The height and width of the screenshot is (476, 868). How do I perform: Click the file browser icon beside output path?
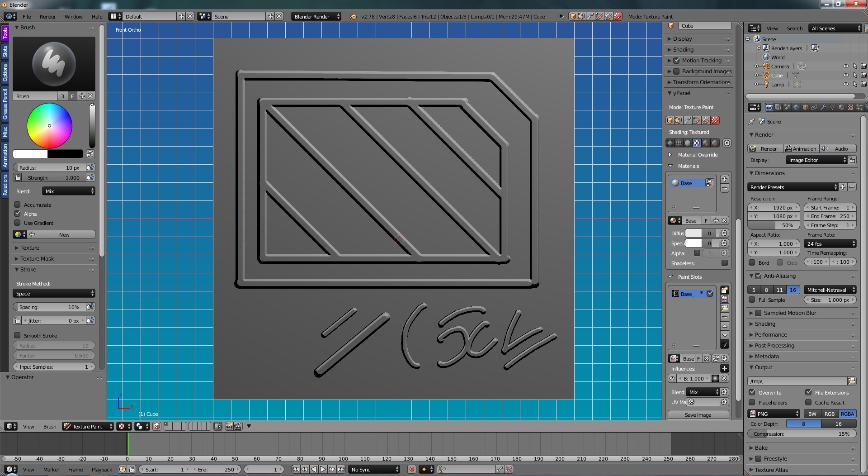[x=852, y=381]
